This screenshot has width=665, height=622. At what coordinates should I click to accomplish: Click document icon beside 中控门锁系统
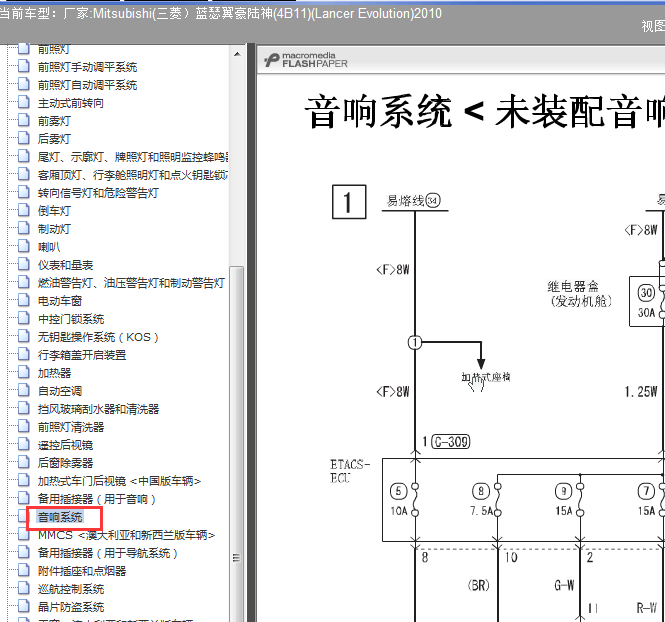(24, 318)
